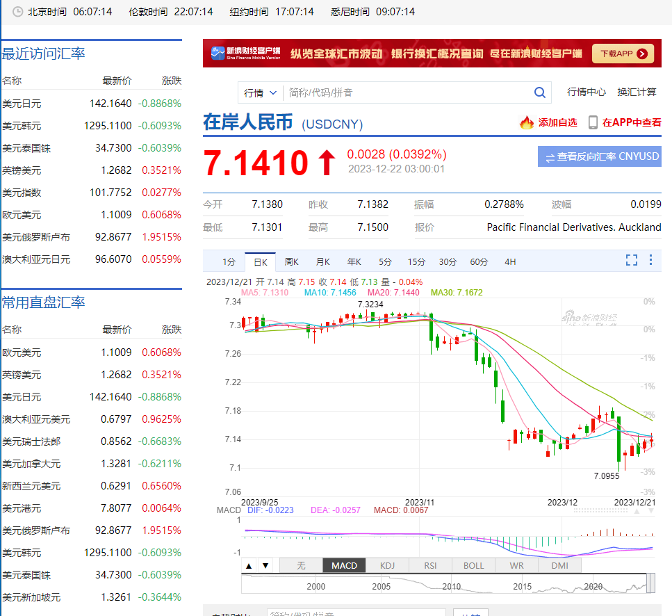672x616 pixels.
Task: Select the 周K chart tab
Action: click(x=291, y=262)
